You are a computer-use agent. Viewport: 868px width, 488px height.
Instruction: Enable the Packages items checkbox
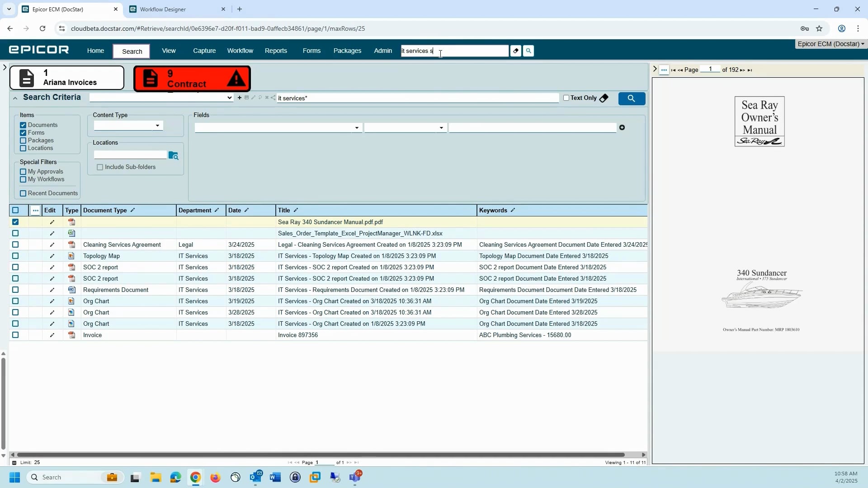click(x=23, y=141)
